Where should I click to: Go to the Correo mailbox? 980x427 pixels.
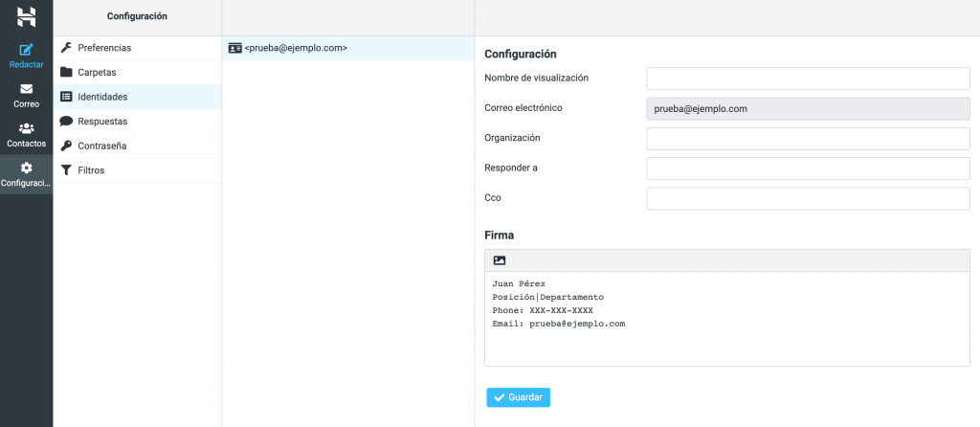pyautogui.click(x=26, y=95)
